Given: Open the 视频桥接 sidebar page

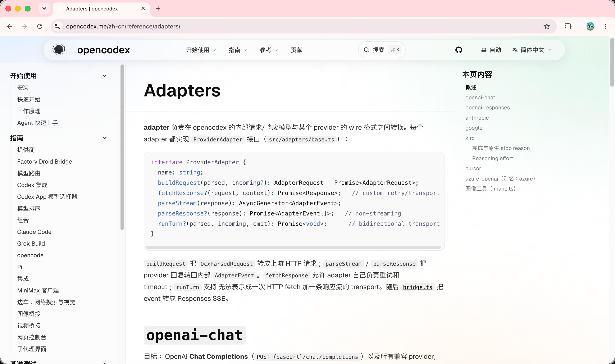Looking at the screenshot, I should [29, 326].
